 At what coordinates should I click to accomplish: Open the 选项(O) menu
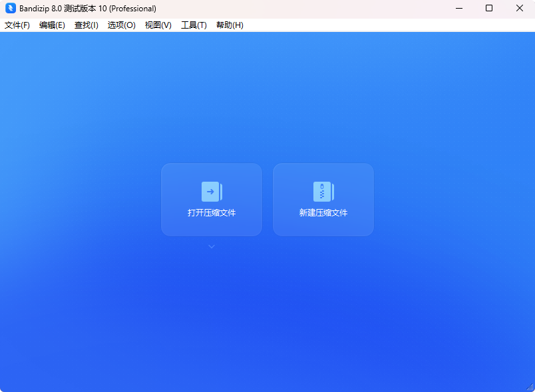tap(121, 25)
